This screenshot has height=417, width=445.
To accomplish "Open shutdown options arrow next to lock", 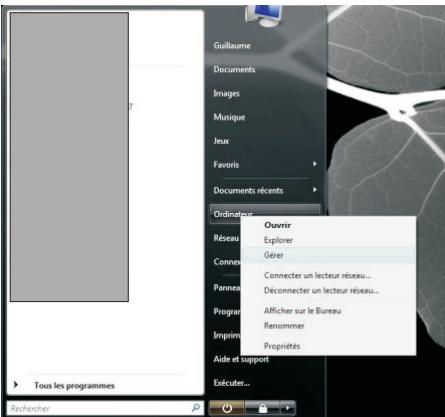I will (x=288, y=408).
